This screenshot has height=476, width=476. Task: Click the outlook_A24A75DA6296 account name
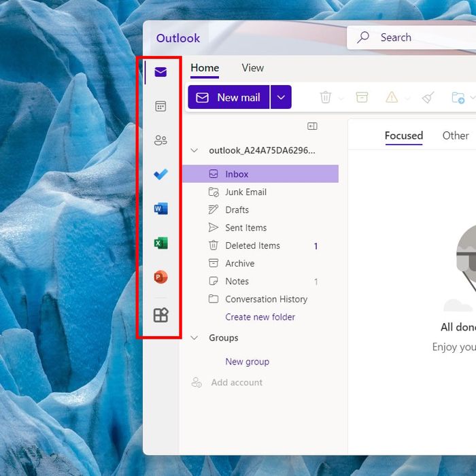click(262, 150)
